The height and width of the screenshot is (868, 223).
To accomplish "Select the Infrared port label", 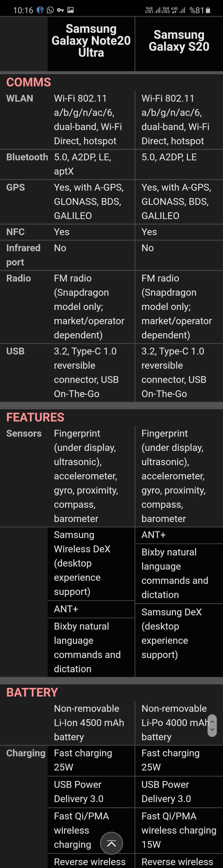I will [x=23, y=255].
